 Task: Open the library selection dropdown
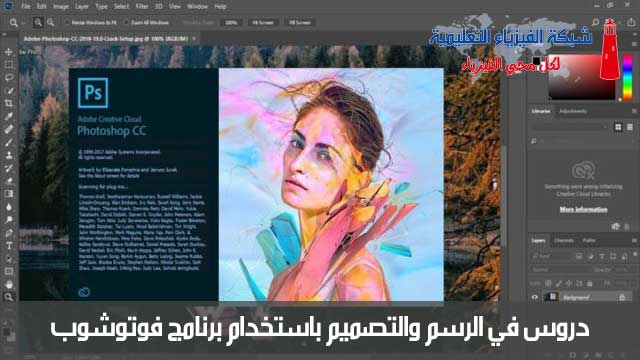(x=570, y=127)
